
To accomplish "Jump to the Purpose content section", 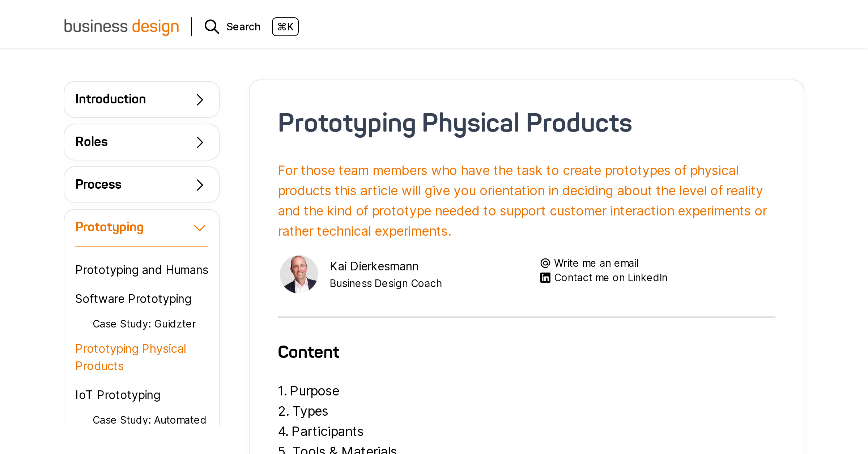I will pyautogui.click(x=315, y=390).
